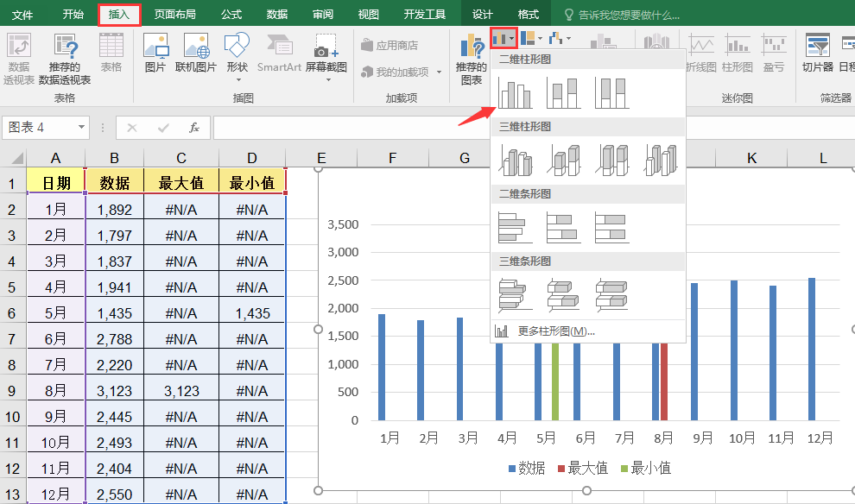Open the Page Layout (页面布局) tab
The image size is (855, 504).
pos(174,15)
